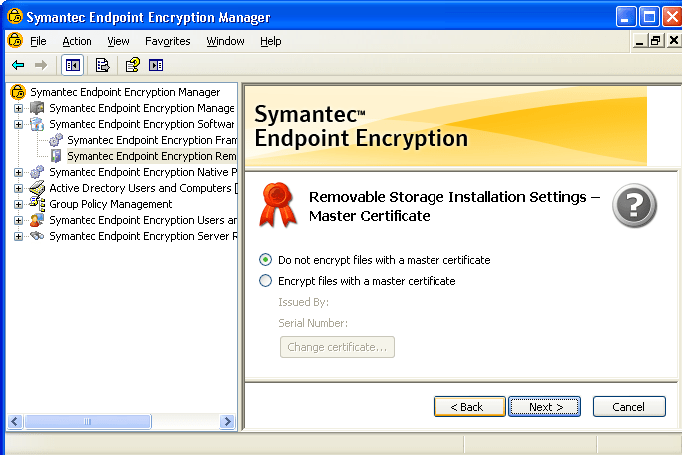This screenshot has height=455, width=682.
Task: Open the toolbar help icon with question mark
Action: [x=133, y=65]
